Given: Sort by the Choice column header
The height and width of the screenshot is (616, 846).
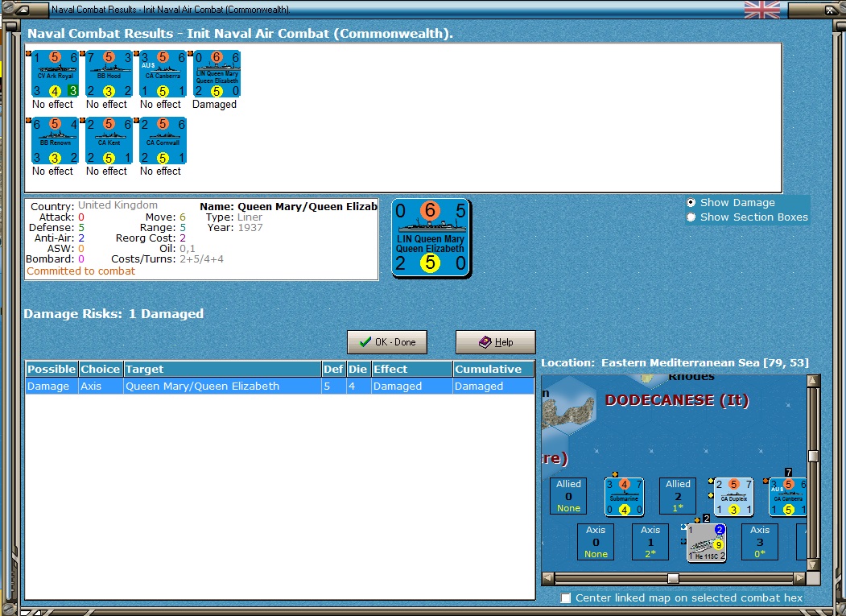Looking at the screenshot, I should tap(101, 370).
